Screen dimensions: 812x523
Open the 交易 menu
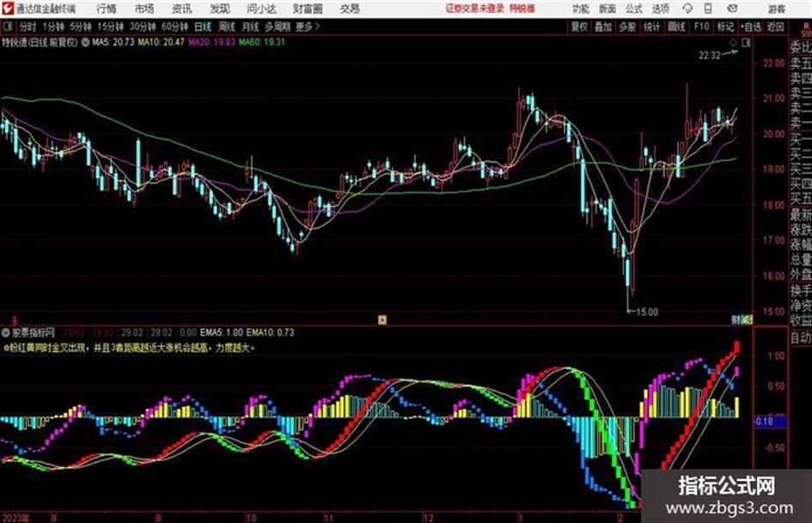click(350, 9)
